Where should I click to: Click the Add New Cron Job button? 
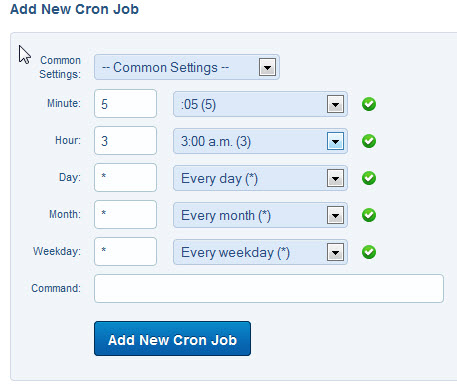pyautogui.click(x=172, y=339)
